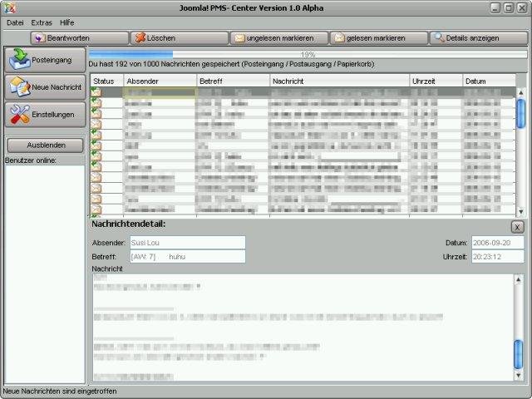The width and height of the screenshot is (532, 399).
Task: Sort the list by Status column
Action: (106, 81)
